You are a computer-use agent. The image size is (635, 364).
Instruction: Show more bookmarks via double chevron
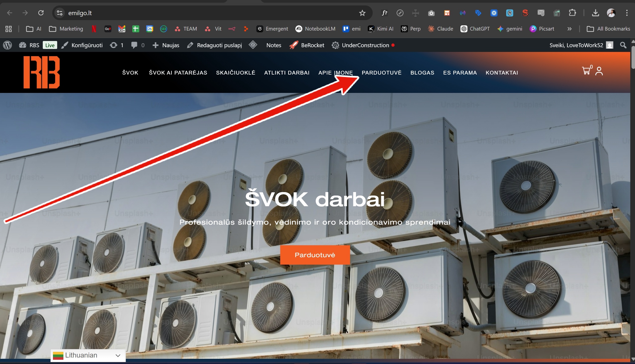pyautogui.click(x=569, y=29)
